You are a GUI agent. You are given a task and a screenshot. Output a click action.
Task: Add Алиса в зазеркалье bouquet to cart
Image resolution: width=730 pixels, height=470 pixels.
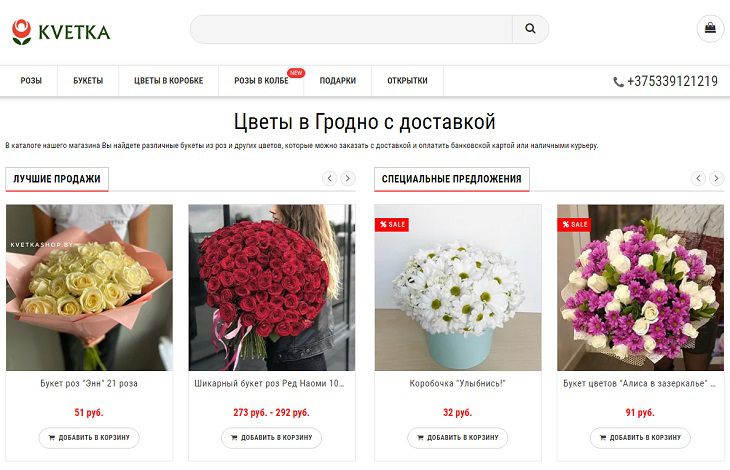coord(640,438)
